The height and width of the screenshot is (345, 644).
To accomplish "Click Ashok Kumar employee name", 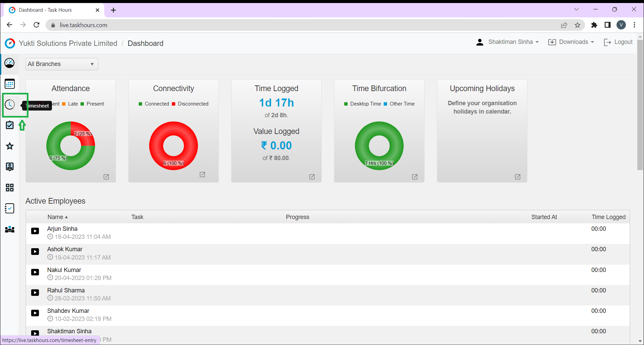I will (65, 249).
